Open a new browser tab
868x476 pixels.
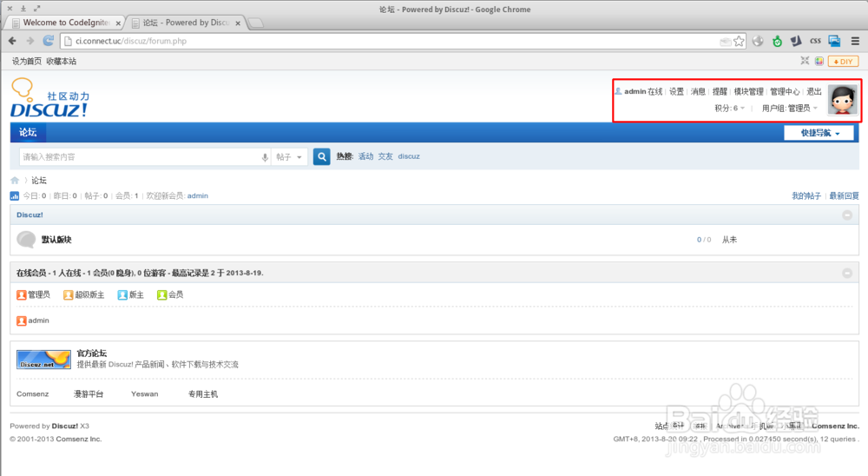click(x=255, y=23)
